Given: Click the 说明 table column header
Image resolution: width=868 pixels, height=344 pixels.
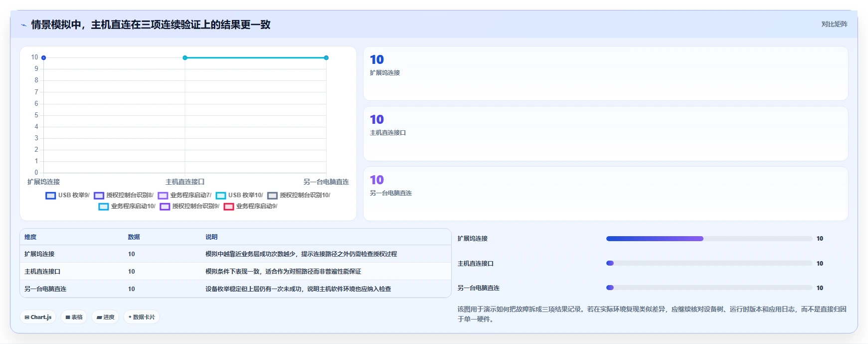Looking at the screenshot, I should (x=211, y=237).
